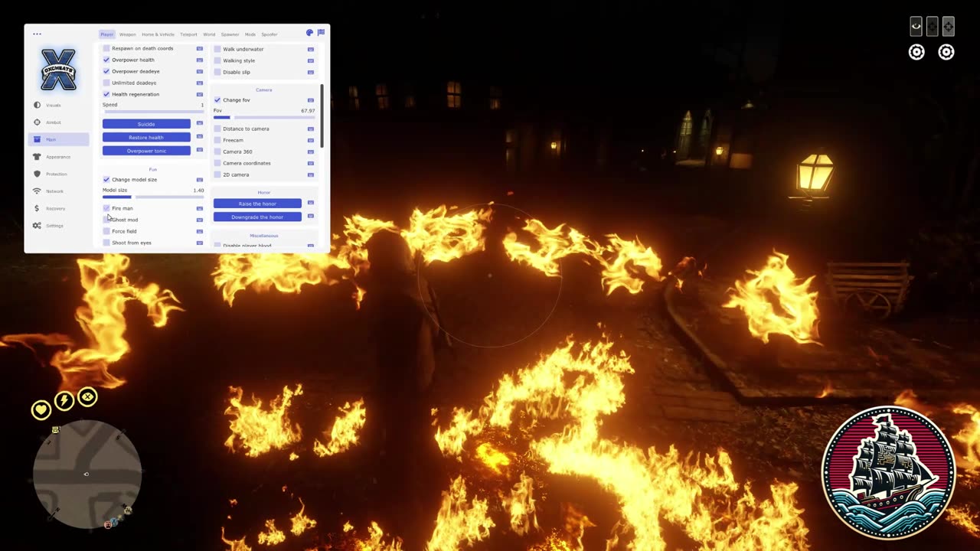Screen dimensions: 980x551
Task: Enable Unlimited deadeye checkbox
Action: 106,83
